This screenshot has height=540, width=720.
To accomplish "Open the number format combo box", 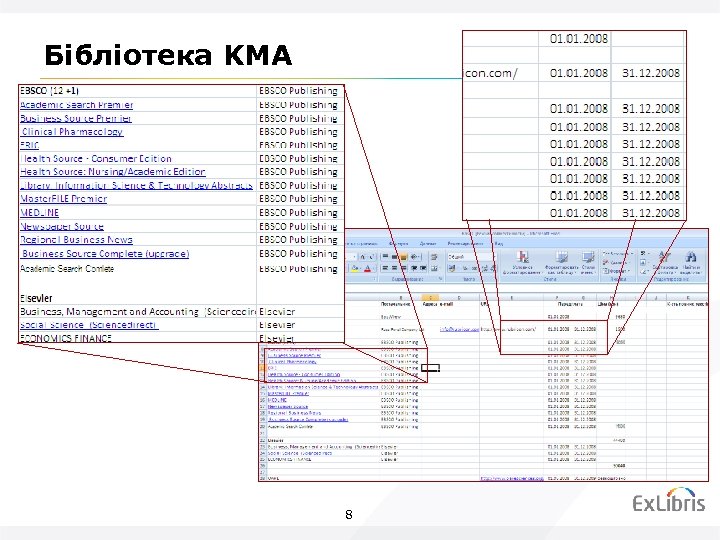I will coord(472,257).
